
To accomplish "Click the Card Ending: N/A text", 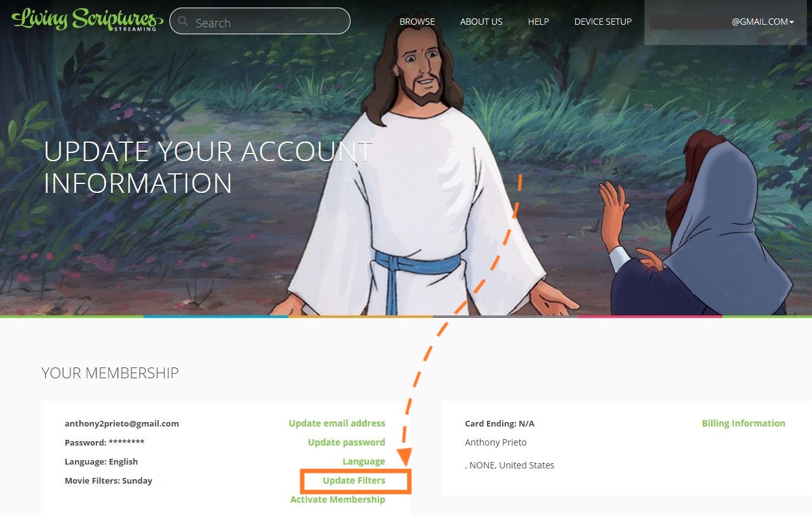I will click(x=500, y=423).
